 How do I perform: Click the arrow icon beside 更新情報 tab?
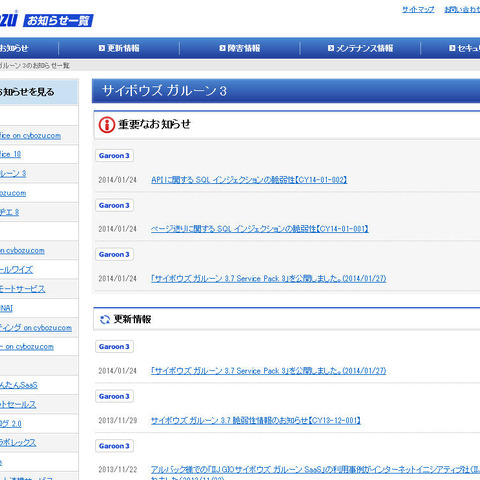click(102, 48)
